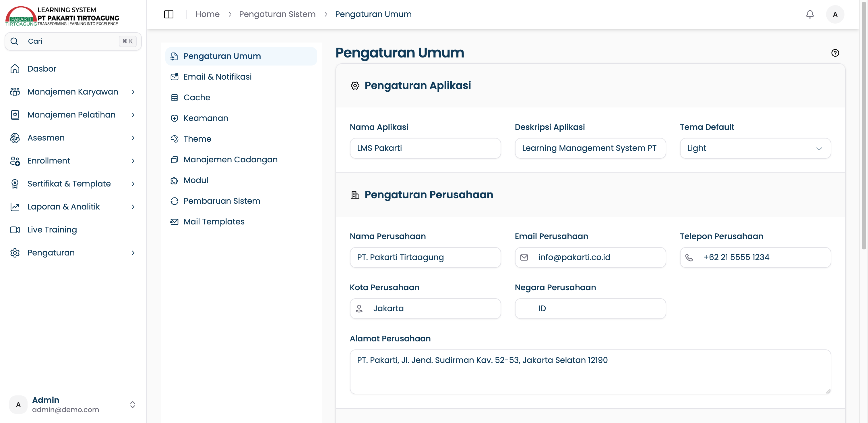The width and height of the screenshot is (868, 423).
Task: Expand the Enrollment submenu chevron
Action: coord(133,161)
